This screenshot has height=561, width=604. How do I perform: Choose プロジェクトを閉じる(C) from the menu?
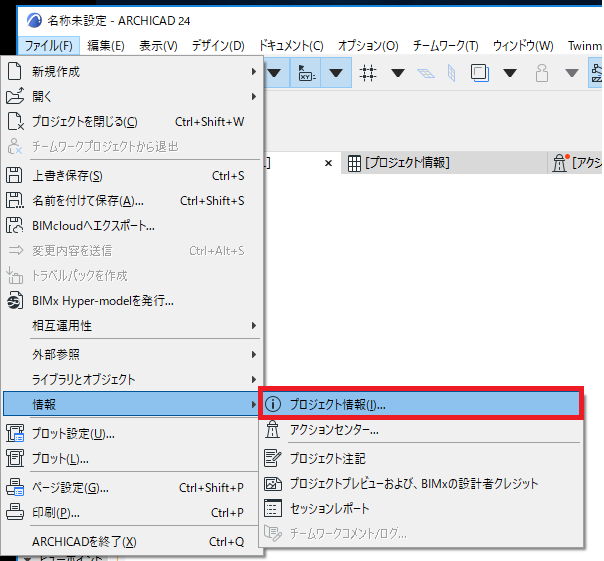click(x=132, y=122)
